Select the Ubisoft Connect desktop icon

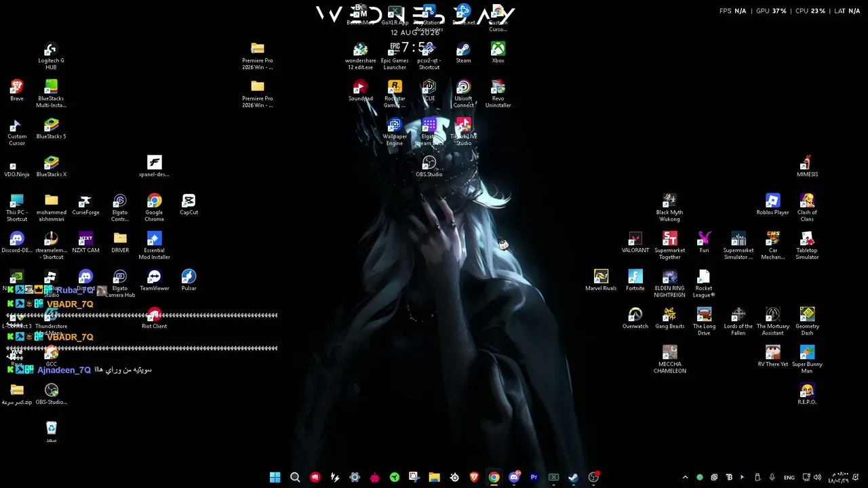point(463,94)
